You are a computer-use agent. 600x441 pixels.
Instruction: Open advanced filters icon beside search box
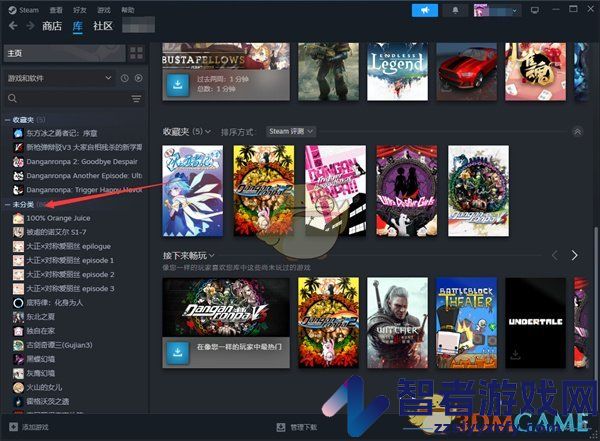[x=136, y=99]
